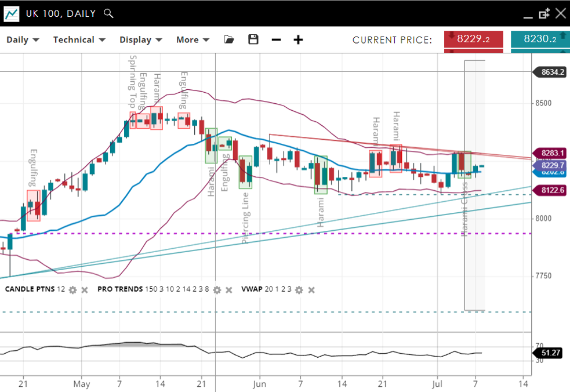Open VWAP indicator settings gear
The height and width of the screenshot is (392, 570).
point(299,289)
